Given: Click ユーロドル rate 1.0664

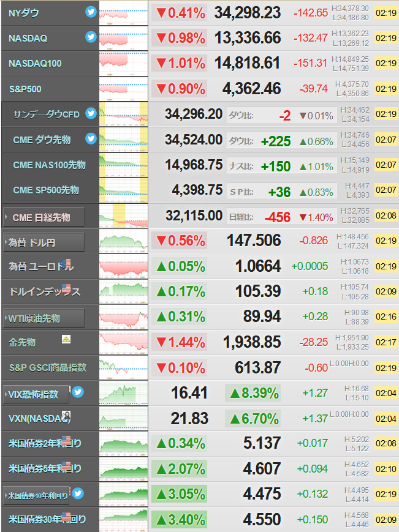Looking at the screenshot, I should pyautogui.click(x=258, y=266).
